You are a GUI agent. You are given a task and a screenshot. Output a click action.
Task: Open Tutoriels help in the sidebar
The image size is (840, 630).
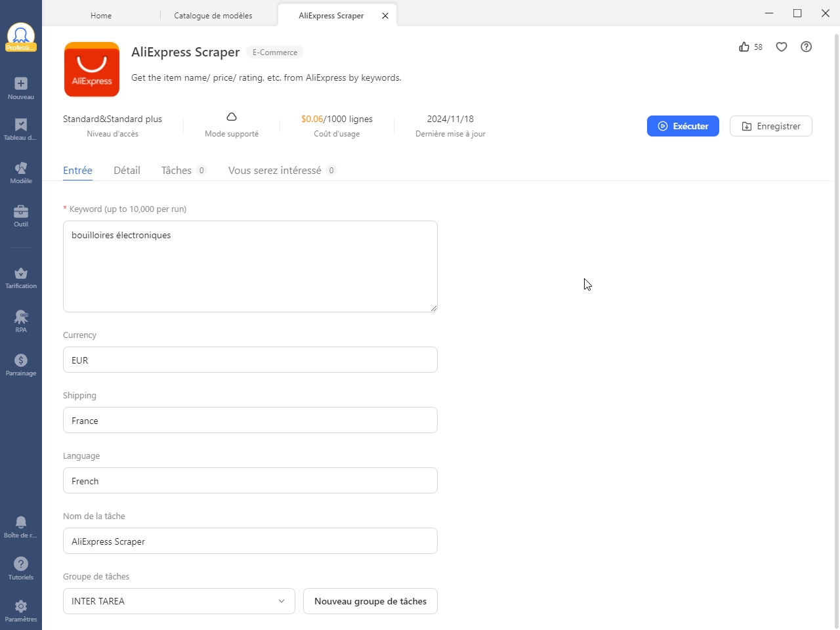click(x=21, y=568)
